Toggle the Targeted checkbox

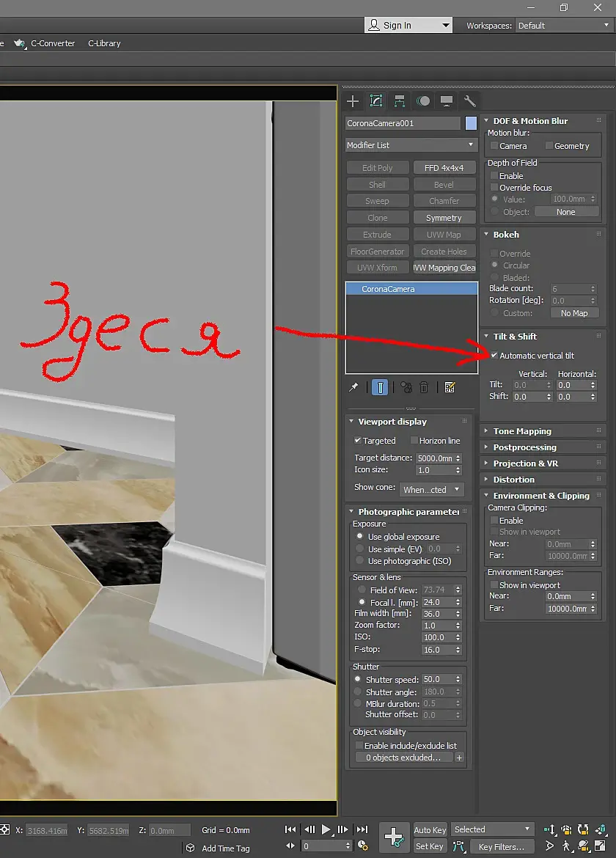click(x=357, y=441)
